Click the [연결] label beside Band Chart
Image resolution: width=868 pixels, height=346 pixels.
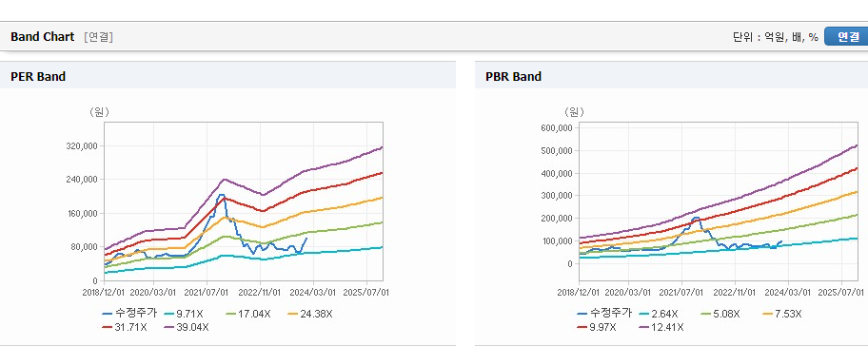[99, 37]
